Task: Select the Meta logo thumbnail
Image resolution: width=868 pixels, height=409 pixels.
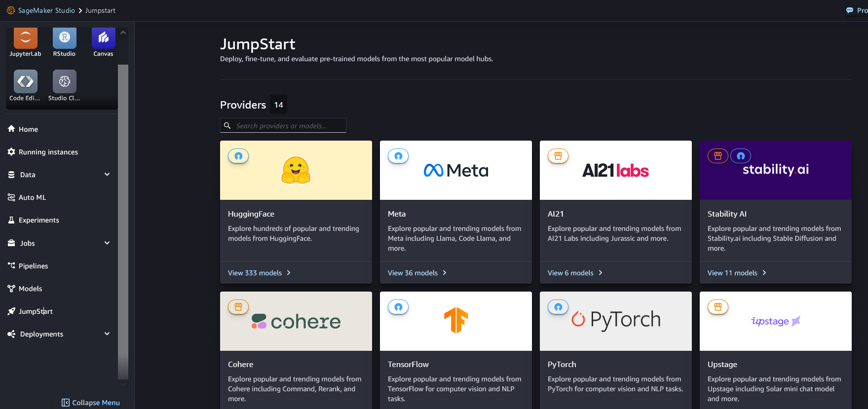Action: (456, 170)
